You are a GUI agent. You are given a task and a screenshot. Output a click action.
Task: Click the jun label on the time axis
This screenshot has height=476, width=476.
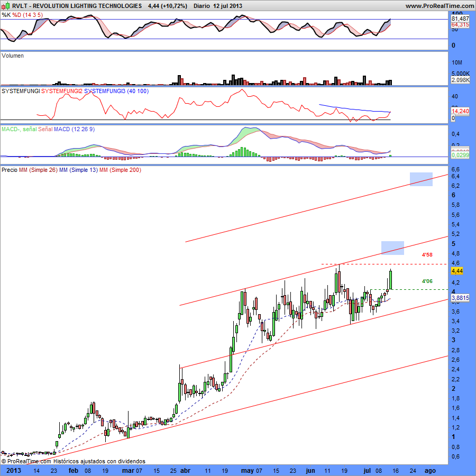(310, 471)
